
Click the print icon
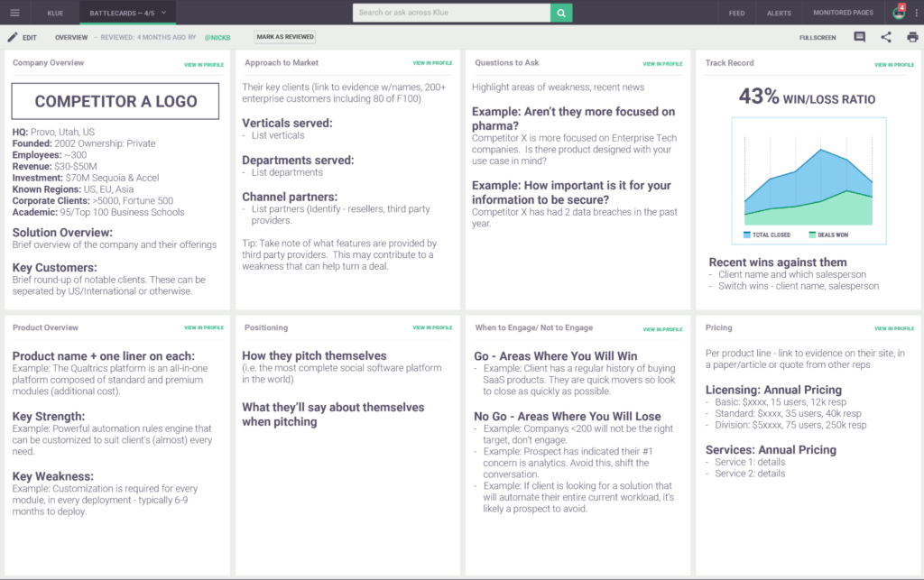pyautogui.click(x=912, y=37)
